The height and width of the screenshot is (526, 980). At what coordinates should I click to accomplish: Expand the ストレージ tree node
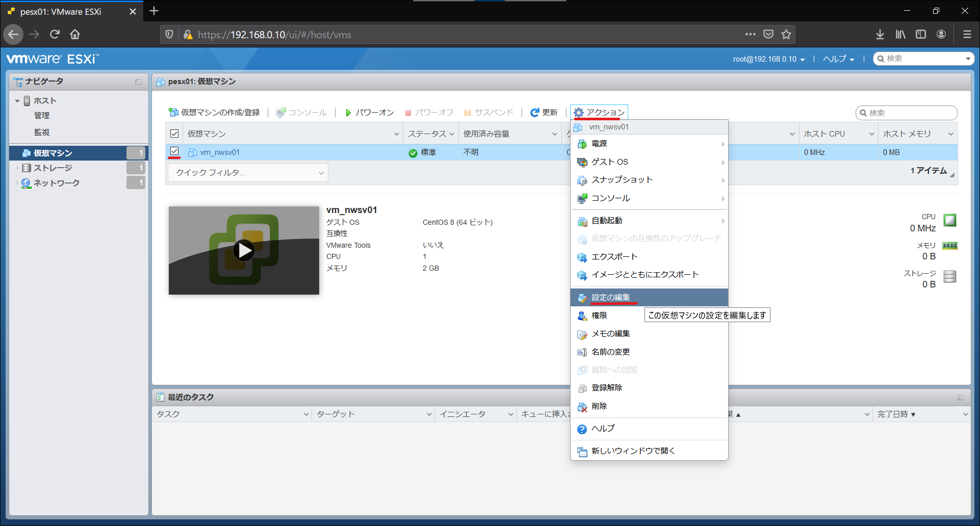17,168
